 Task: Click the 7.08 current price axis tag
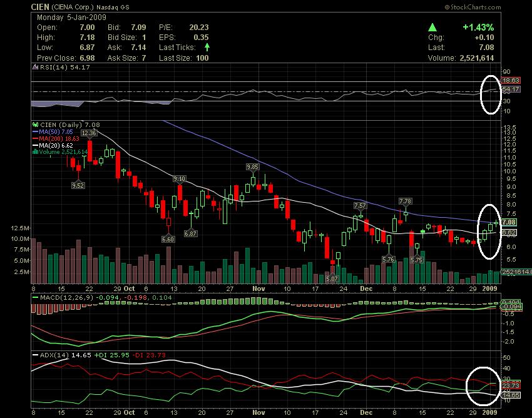click(x=509, y=223)
